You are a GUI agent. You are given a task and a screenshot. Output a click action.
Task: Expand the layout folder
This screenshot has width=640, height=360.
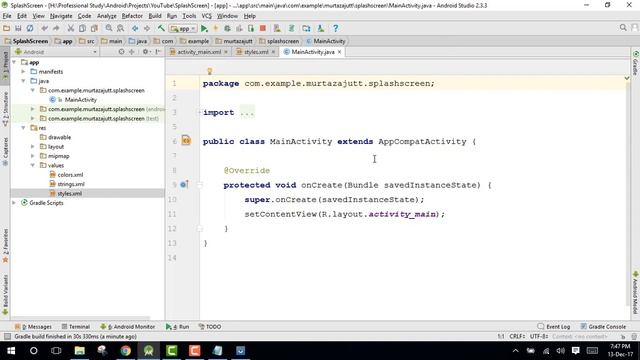click(x=33, y=147)
